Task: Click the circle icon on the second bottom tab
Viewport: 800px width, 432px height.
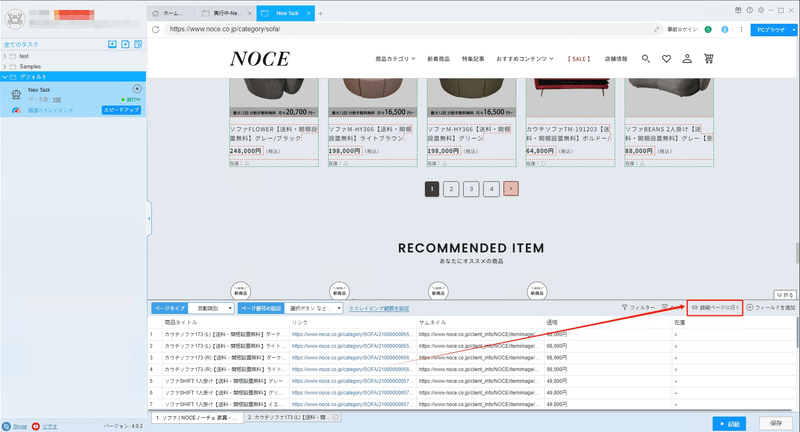Action: [335, 417]
